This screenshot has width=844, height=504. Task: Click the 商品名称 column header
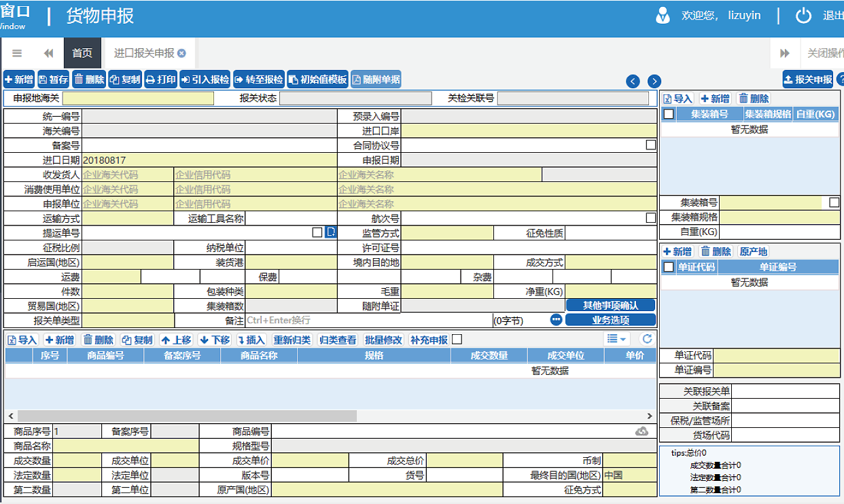(259, 355)
